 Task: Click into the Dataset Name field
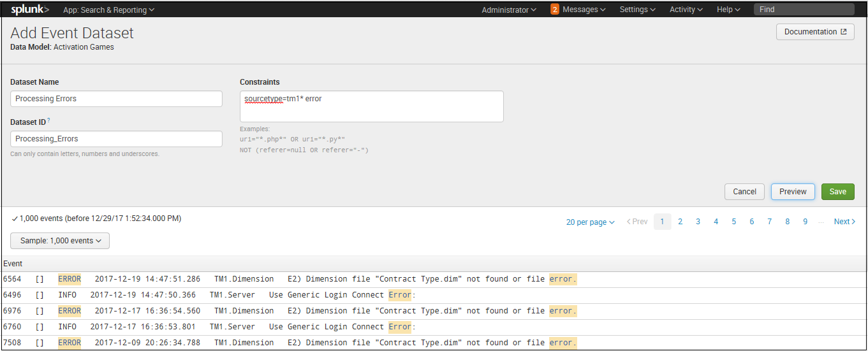[x=117, y=99]
